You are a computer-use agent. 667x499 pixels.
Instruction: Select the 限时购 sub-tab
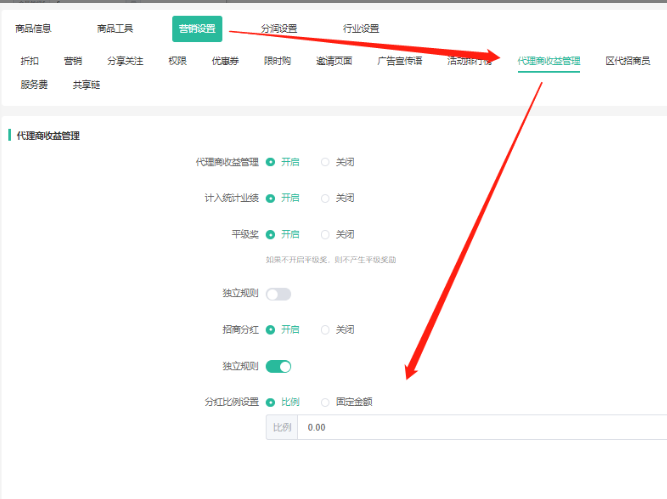277,61
